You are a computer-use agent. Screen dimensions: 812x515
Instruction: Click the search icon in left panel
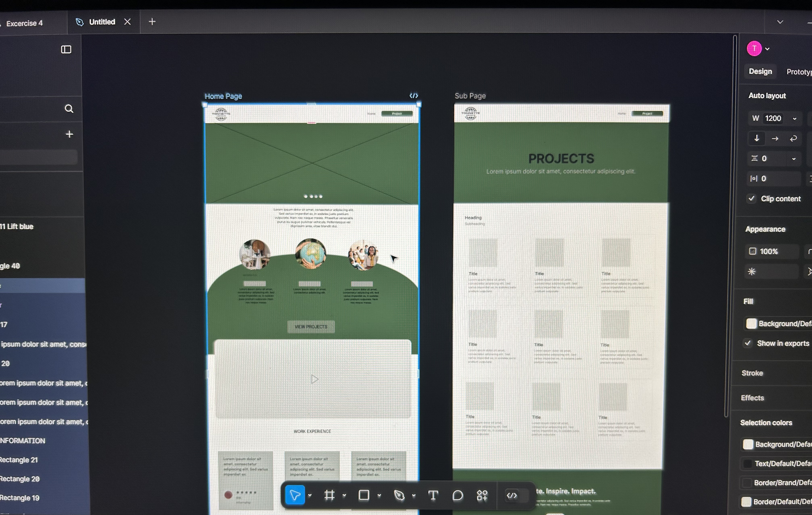69,109
